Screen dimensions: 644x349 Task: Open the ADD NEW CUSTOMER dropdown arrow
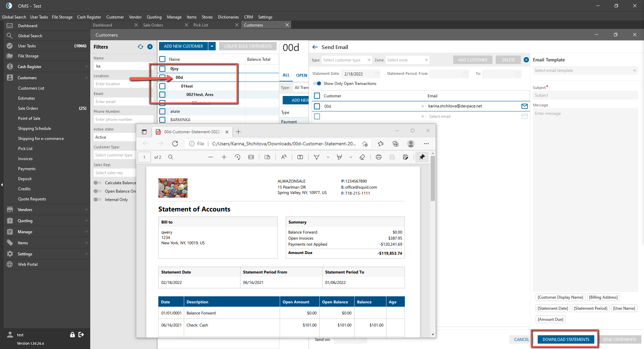point(212,46)
